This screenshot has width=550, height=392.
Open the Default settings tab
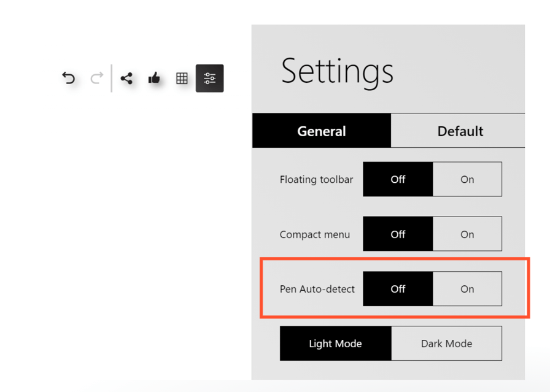coord(460,131)
